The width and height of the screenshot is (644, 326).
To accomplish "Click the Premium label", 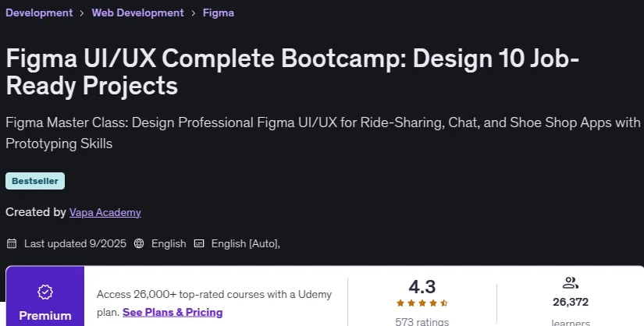I will pos(45,316).
